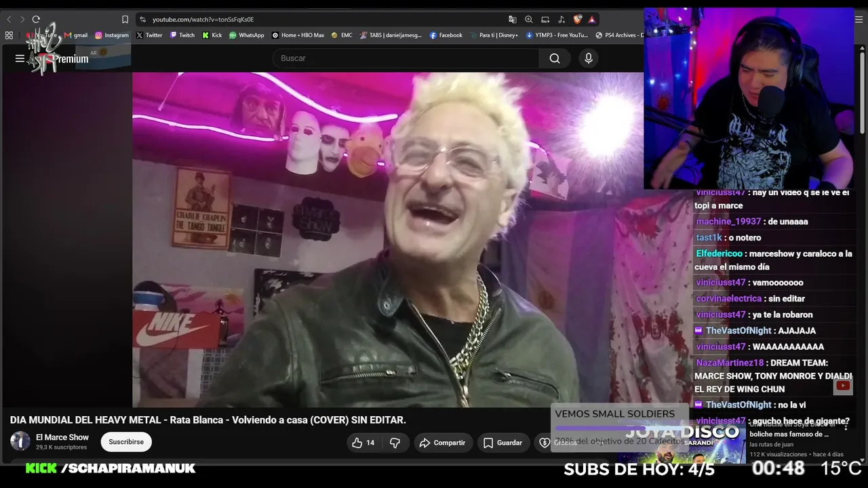Screen dimensions: 868x488
Task: Open the Instagram bookmark
Action: [x=112, y=35]
